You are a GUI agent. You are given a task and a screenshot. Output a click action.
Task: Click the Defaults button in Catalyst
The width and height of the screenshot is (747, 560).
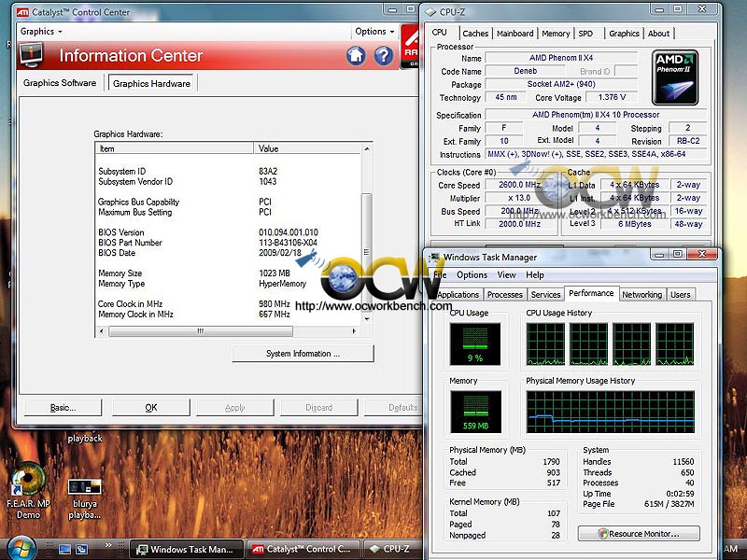393,408
